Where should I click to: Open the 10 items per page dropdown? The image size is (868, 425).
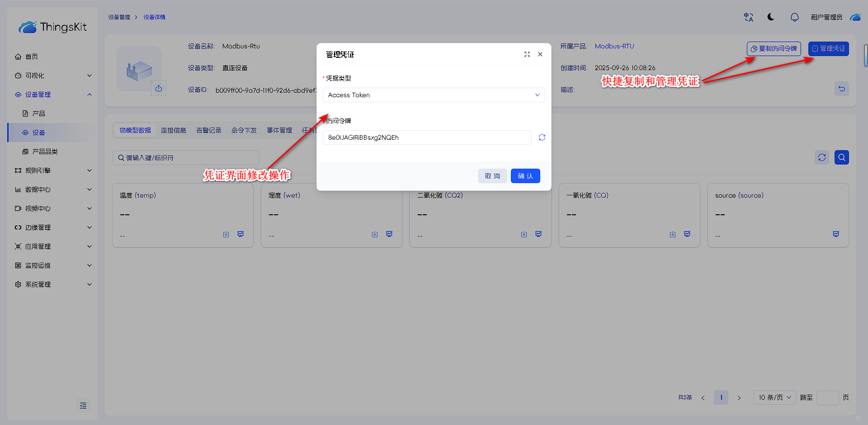click(x=774, y=397)
